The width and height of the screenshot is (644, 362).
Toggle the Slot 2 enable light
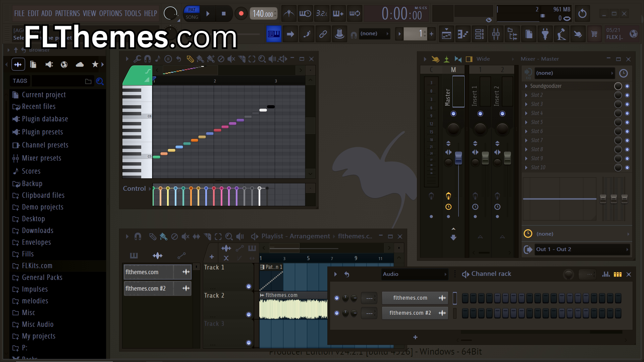click(627, 95)
